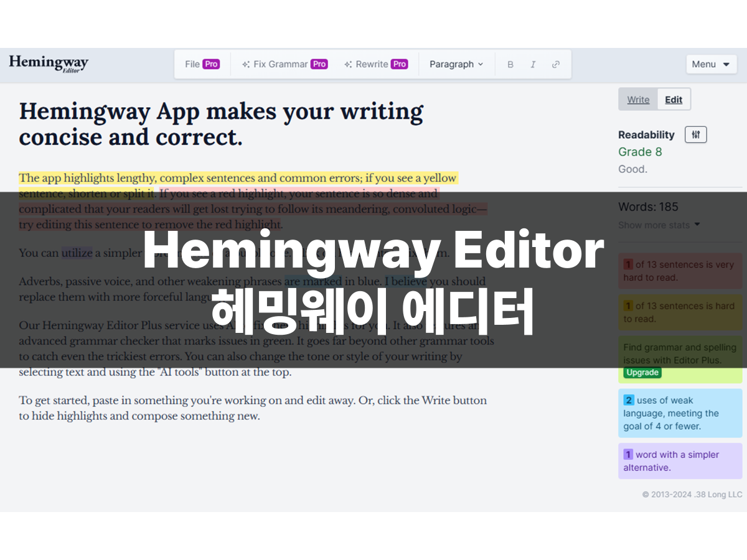Click the Words: 185 count
Screen dimensions: 747x560
(648, 207)
